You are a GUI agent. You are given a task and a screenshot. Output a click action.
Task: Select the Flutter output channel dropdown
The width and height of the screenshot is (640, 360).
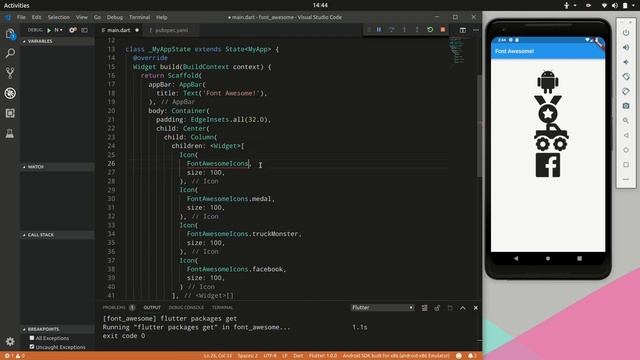(382, 308)
